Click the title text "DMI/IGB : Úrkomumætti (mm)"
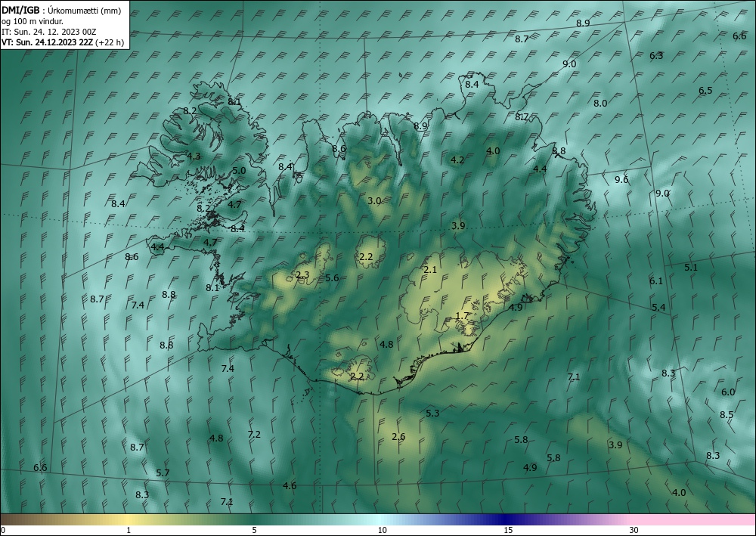The image size is (756, 536). point(61,11)
